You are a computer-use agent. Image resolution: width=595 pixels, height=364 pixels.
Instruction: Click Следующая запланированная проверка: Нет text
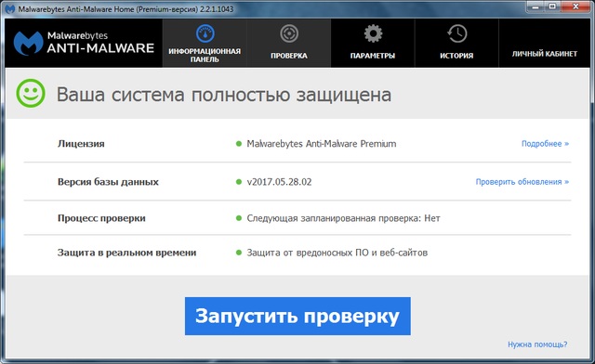tap(343, 218)
